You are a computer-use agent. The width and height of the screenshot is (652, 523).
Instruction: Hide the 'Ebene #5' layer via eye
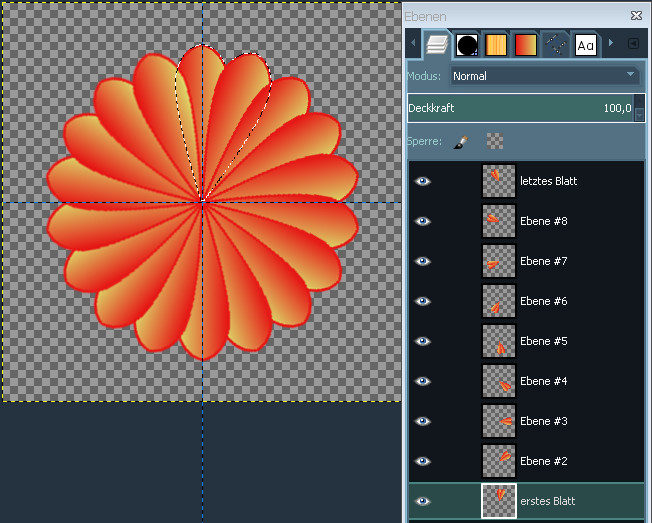pyautogui.click(x=423, y=341)
